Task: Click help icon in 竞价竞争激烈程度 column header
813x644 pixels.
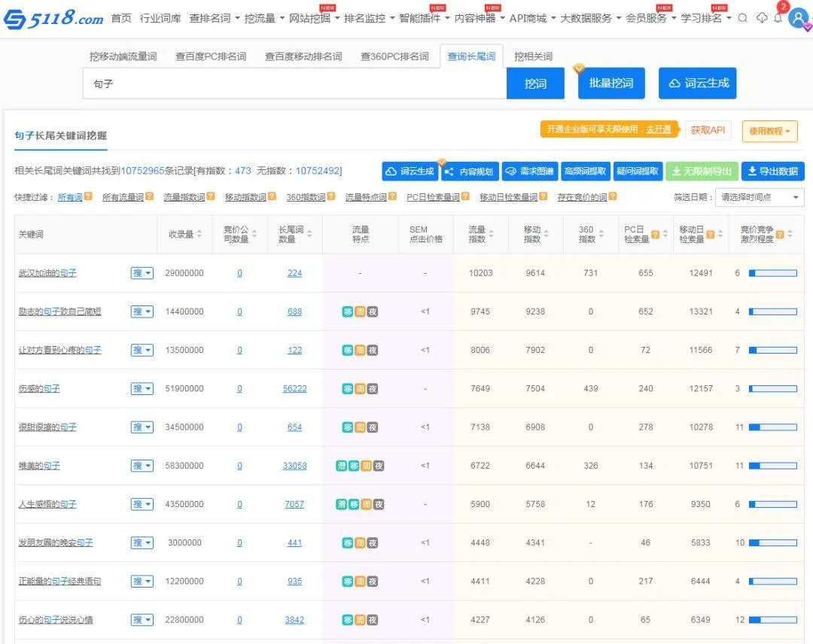Action: [780, 234]
